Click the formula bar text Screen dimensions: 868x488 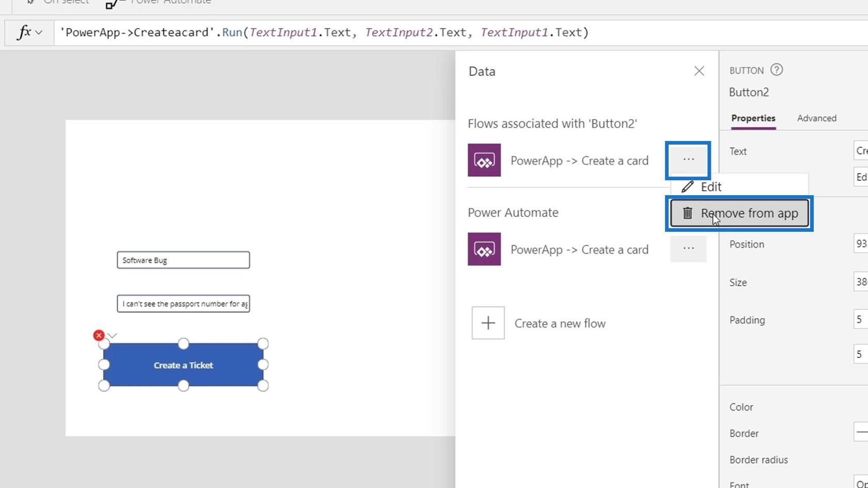pos(324,33)
